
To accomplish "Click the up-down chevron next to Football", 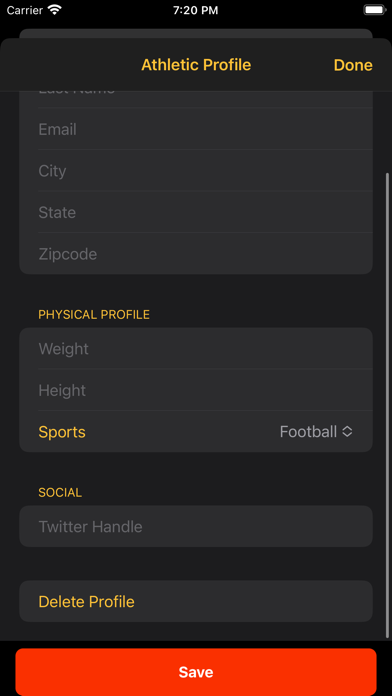I will [x=347, y=431].
